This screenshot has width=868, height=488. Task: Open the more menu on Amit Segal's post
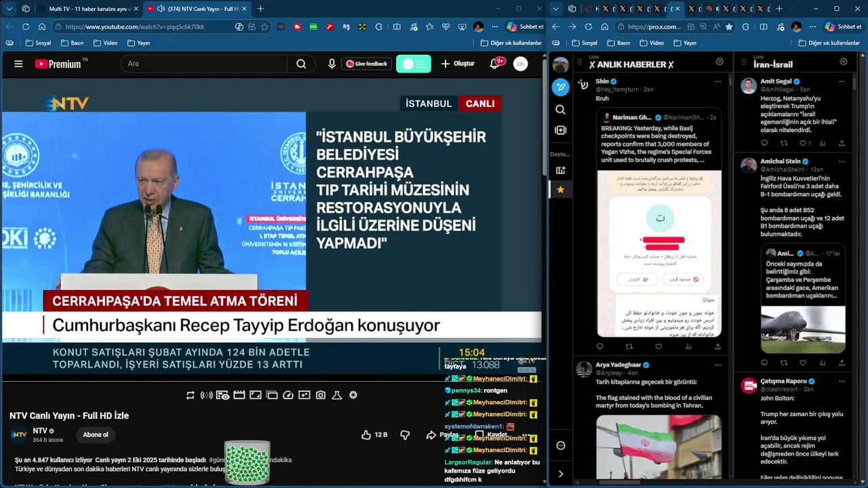coord(842,81)
